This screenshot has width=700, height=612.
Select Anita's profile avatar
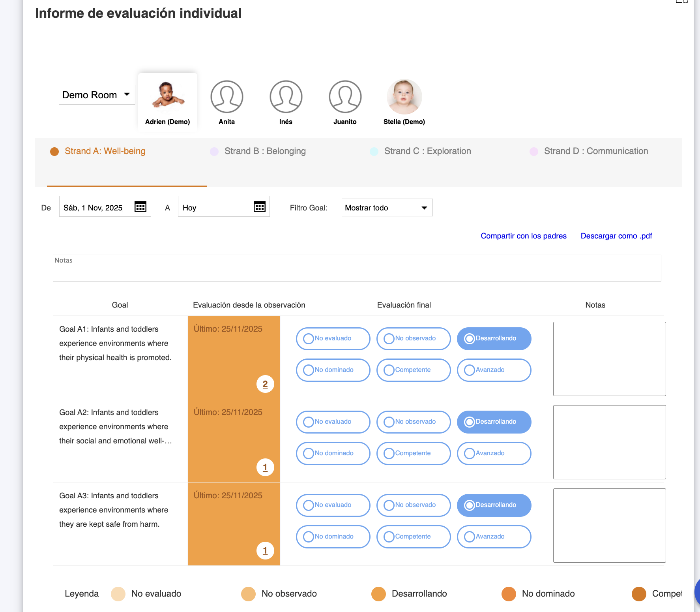point(227,97)
